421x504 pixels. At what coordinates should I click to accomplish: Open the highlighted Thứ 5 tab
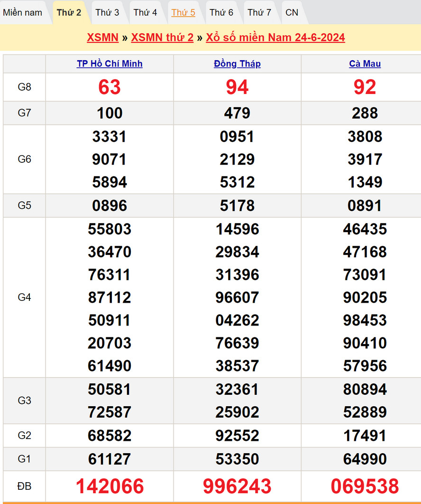coord(183,12)
